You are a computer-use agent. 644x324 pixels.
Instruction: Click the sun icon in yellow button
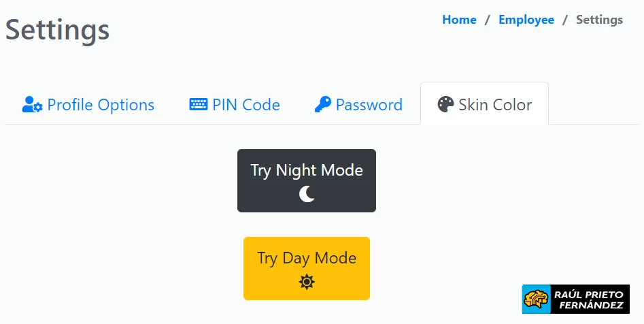307,282
